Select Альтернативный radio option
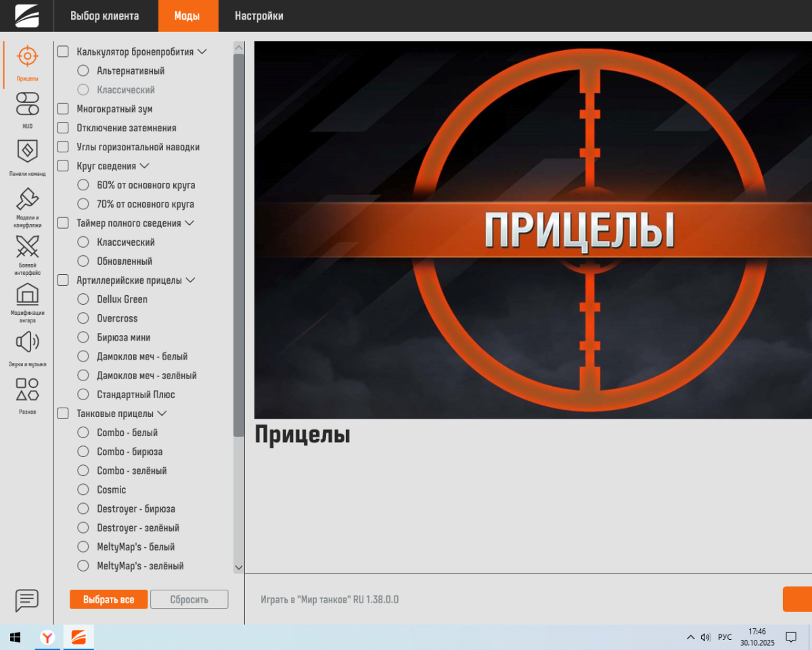 point(83,70)
